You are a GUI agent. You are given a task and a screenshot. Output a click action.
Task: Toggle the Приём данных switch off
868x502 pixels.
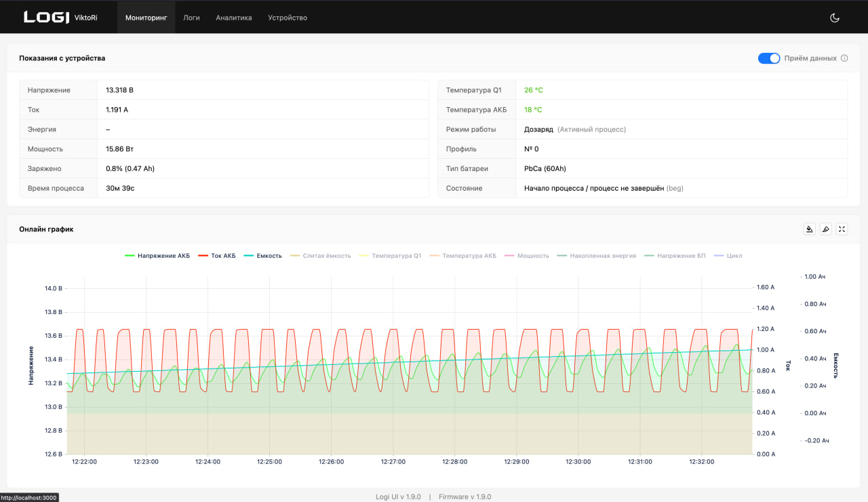[769, 58]
